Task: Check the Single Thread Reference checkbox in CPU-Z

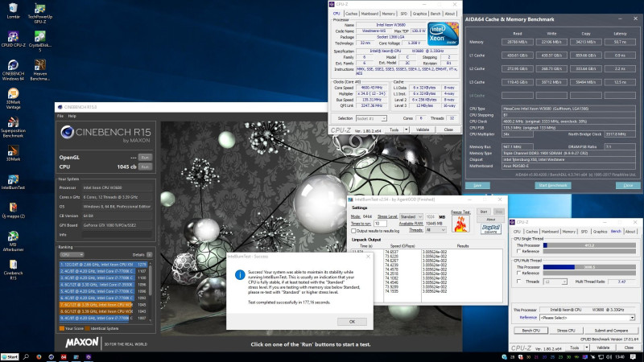Action: pyautogui.click(x=518, y=251)
